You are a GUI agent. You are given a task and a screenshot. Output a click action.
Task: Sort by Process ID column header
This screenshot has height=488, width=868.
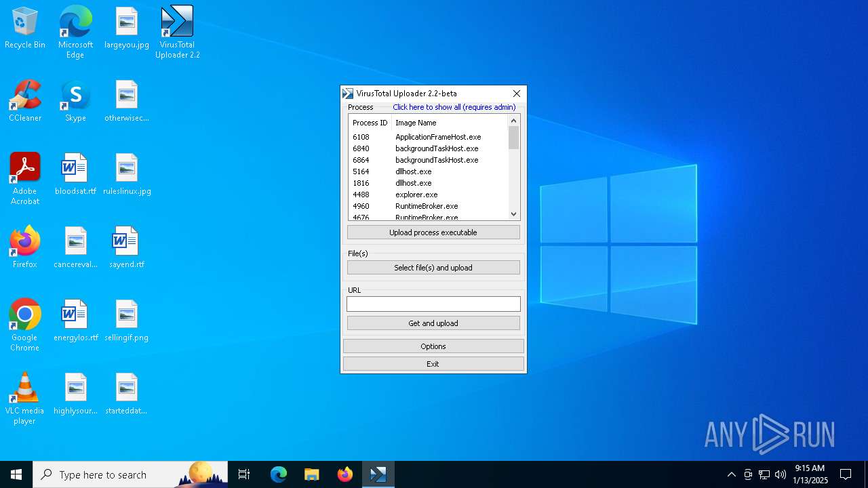[370, 123]
